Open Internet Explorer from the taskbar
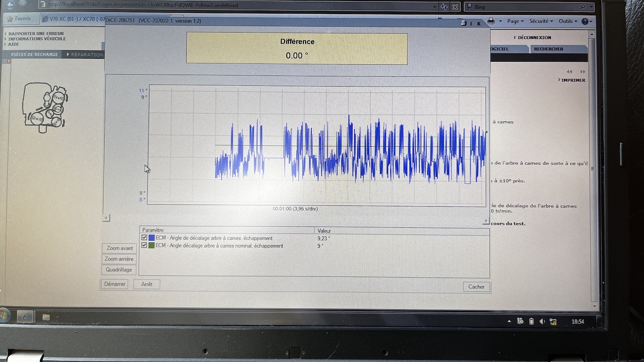The image size is (644, 362). click(x=25, y=317)
